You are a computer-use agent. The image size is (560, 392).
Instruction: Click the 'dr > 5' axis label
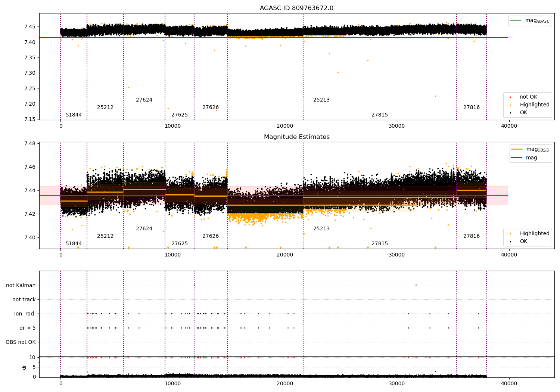coord(28,328)
